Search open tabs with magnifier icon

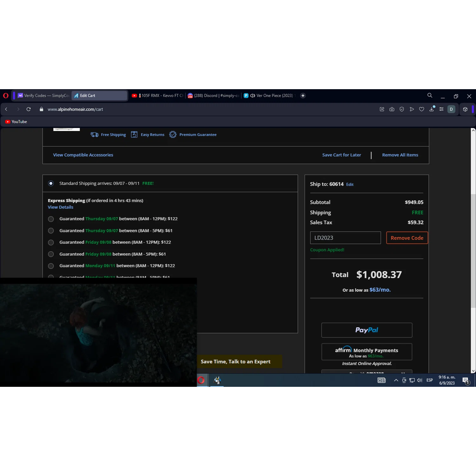430,95
